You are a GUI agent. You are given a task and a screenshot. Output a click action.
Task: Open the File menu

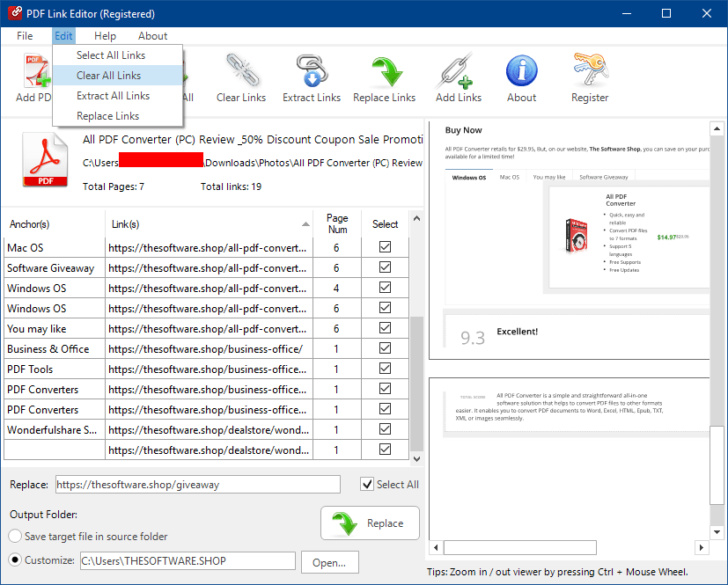coord(25,36)
